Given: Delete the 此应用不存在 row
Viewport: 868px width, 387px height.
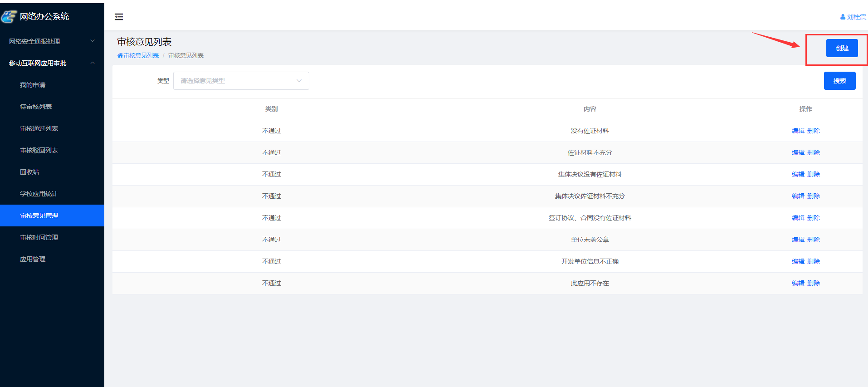Looking at the screenshot, I should [x=814, y=283].
